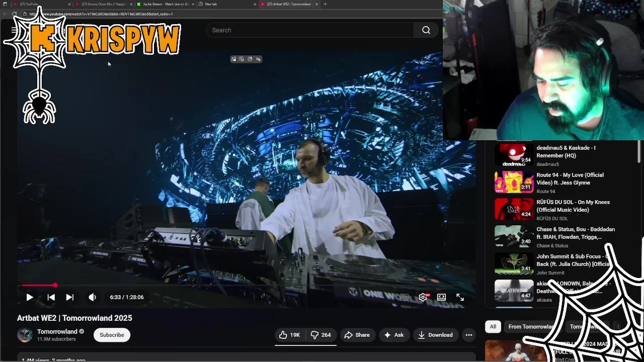The image size is (644, 362).
Task: Play the Artbat video
Action: [x=30, y=297]
